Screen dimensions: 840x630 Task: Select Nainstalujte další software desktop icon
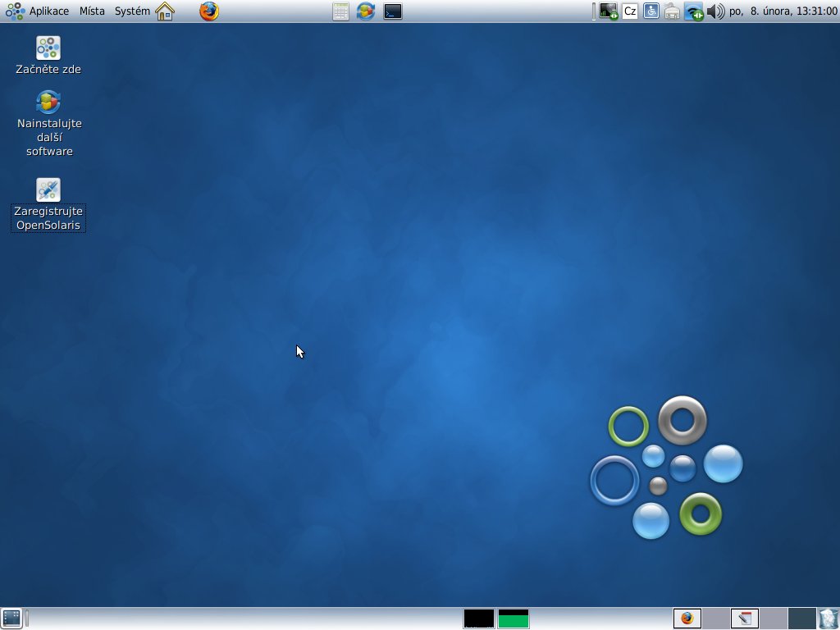click(x=48, y=103)
